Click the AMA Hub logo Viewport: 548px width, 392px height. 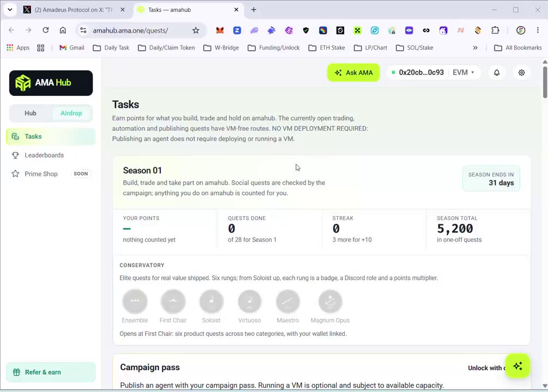pos(51,83)
